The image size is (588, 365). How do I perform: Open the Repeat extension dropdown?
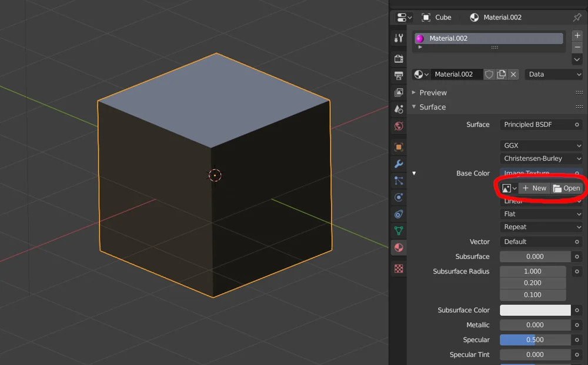tap(541, 227)
